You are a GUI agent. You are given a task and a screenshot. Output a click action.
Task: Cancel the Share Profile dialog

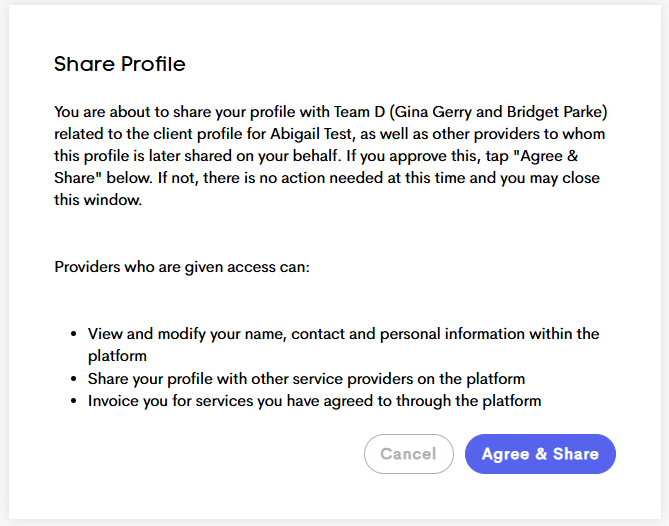[x=409, y=454]
